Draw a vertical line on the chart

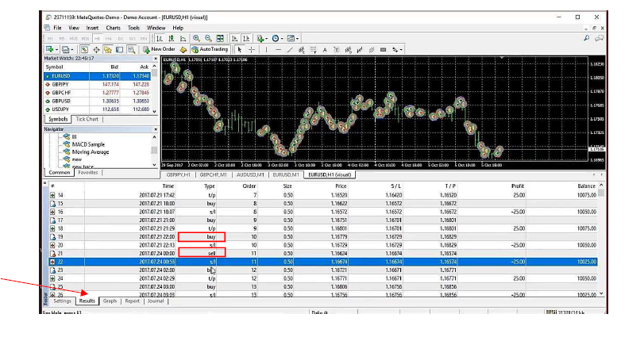click(266, 50)
